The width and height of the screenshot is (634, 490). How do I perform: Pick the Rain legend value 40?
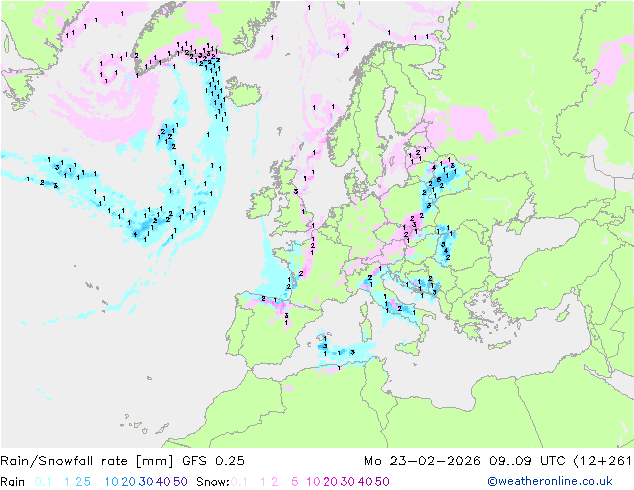[x=163, y=482]
